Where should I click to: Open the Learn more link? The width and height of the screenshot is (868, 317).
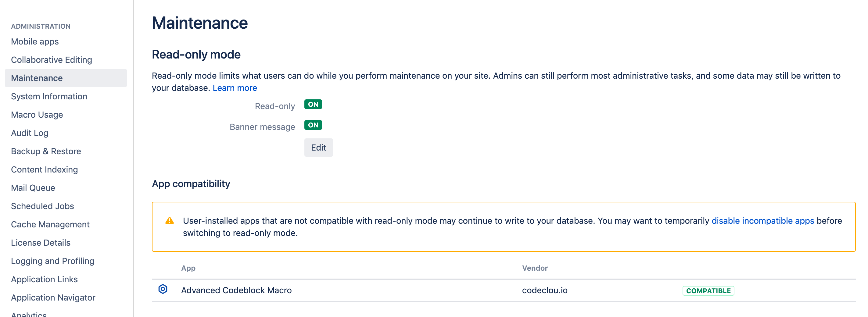[x=235, y=87]
